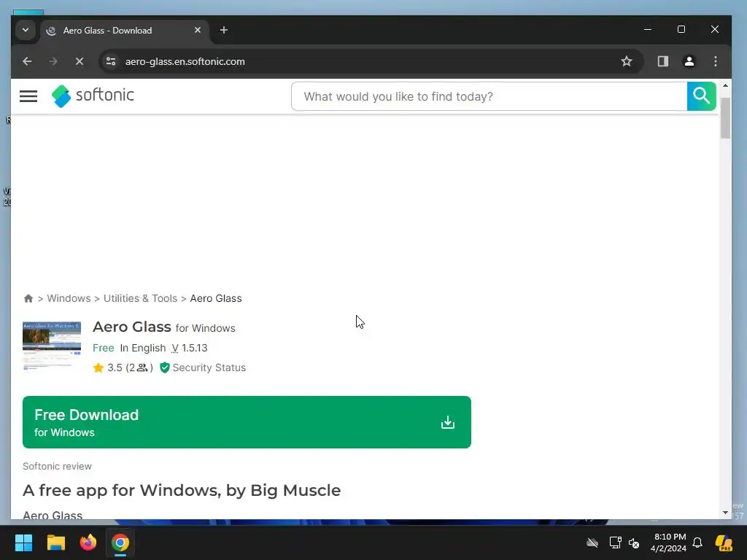Click the page scrollbar thumb
The height and width of the screenshot is (560, 747).
[725, 117]
